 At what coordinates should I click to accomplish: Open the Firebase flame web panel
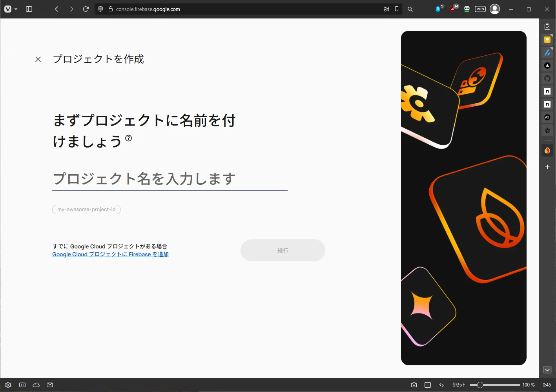[x=547, y=150]
